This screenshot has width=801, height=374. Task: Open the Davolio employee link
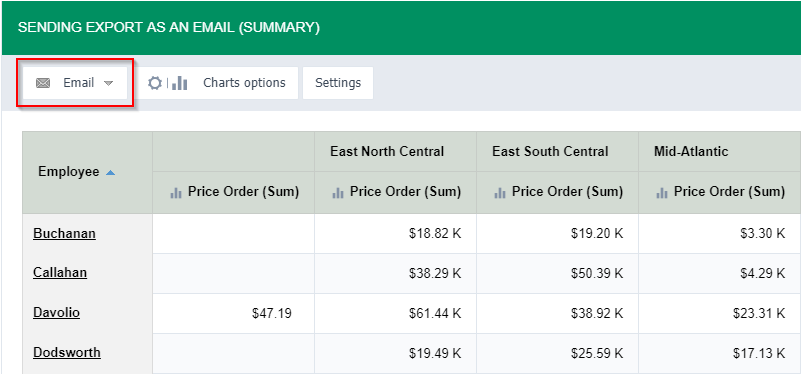(x=56, y=312)
